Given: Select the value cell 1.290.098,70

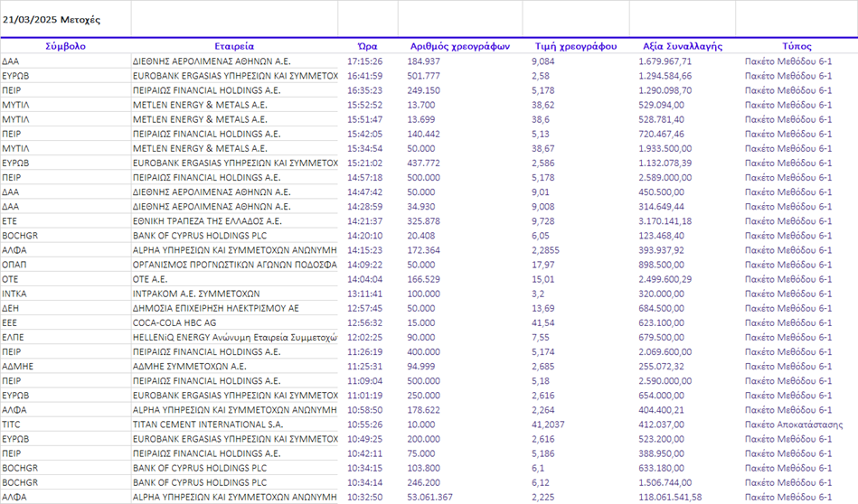Looking at the screenshot, I should click(665, 90).
